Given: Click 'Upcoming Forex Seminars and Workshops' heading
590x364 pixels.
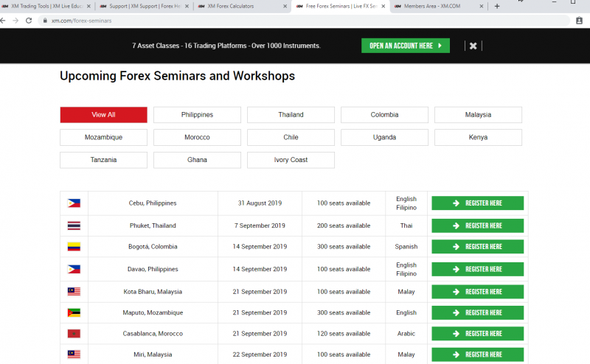Looking at the screenshot, I should click(x=177, y=76).
